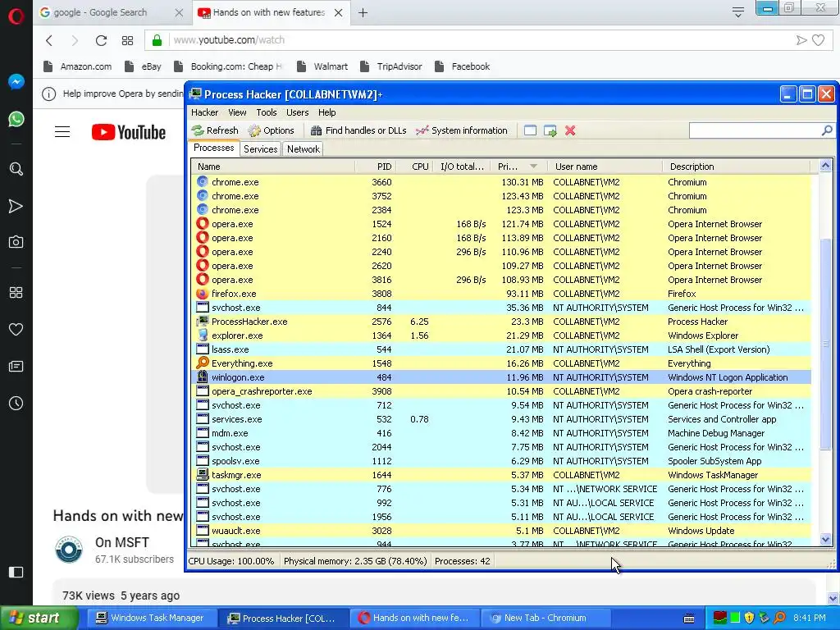
Task: Sort by the User name column header
Action: [x=605, y=167]
